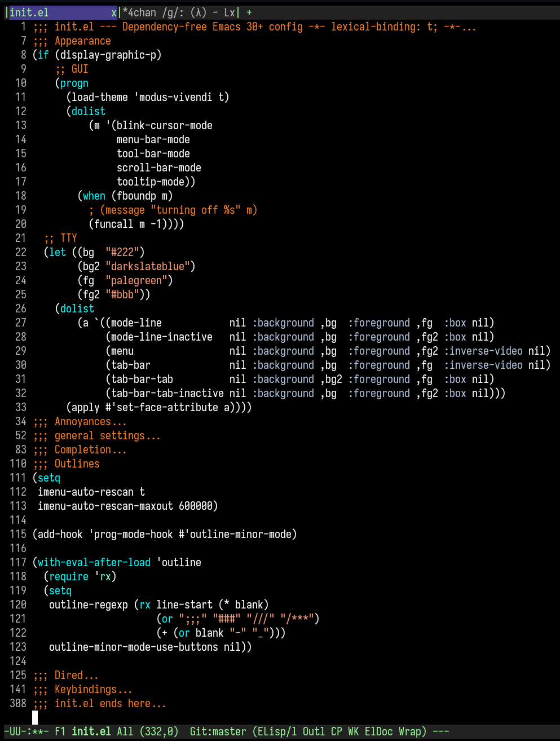Click the tooltip-mode symbol
560x741 pixels.
pyautogui.click(x=150, y=182)
